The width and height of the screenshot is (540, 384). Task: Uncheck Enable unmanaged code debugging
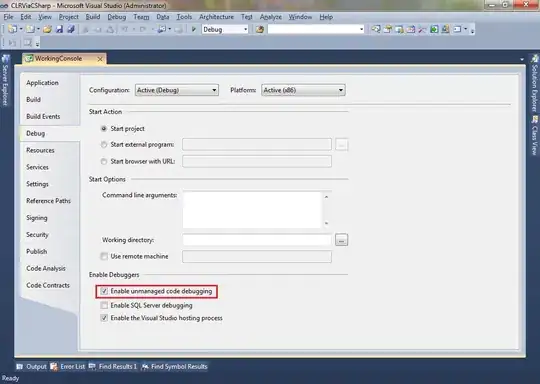click(104, 291)
